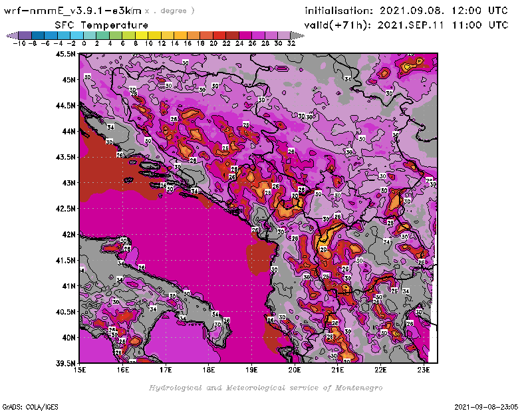Image resolution: width=532 pixels, height=411 pixels.
Task: Select the legend color between -2 and 0
Action: click(76, 35)
